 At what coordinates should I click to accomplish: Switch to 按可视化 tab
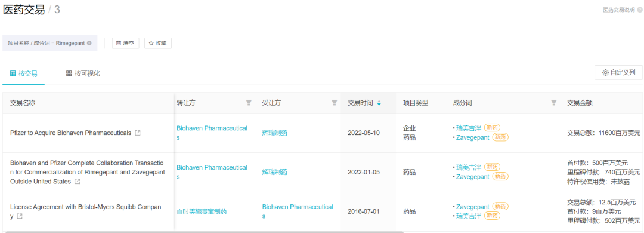(83, 73)
